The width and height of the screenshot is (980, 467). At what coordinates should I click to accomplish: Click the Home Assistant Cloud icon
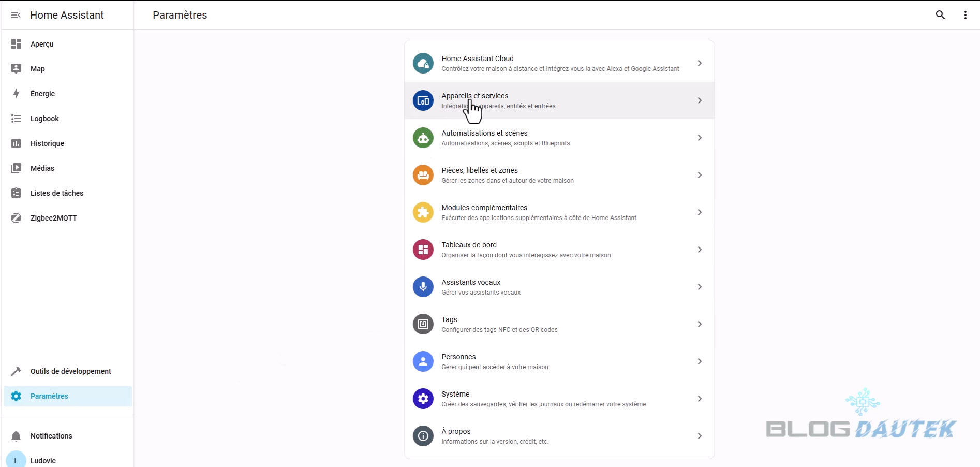[423, 63]
